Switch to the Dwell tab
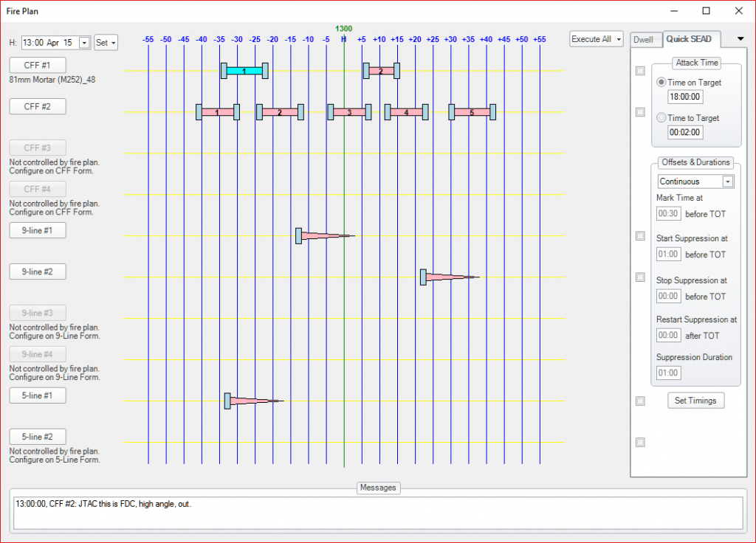 (645, 39)
